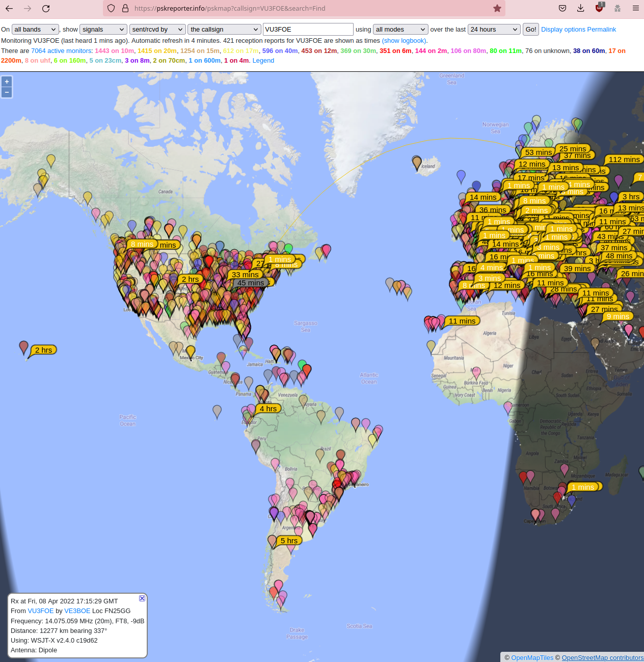Click the '53 mins' marker in Scandinavia
644x662 pixels.
(539, 152)
